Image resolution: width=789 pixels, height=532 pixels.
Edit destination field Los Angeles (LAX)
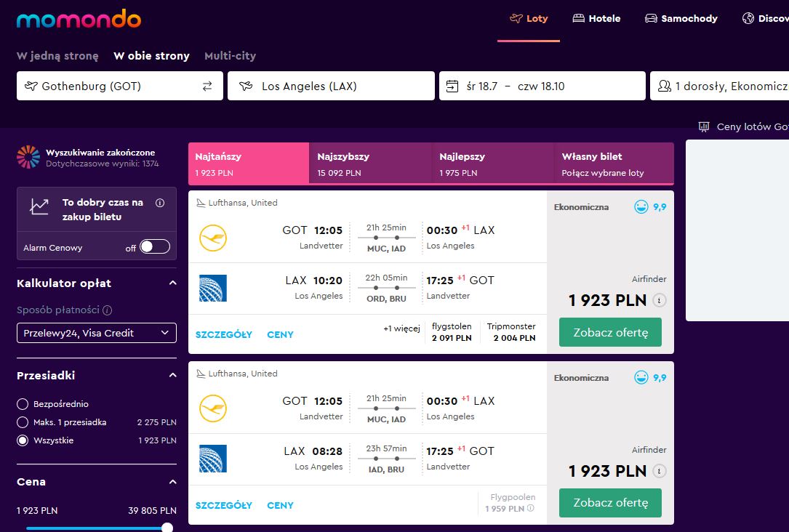click(x=331, y=86)
